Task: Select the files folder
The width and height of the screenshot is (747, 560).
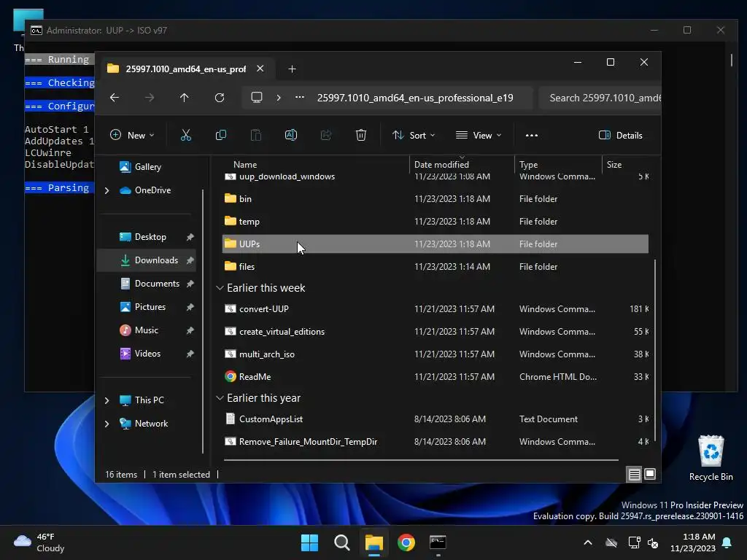Action: (436, 267)
